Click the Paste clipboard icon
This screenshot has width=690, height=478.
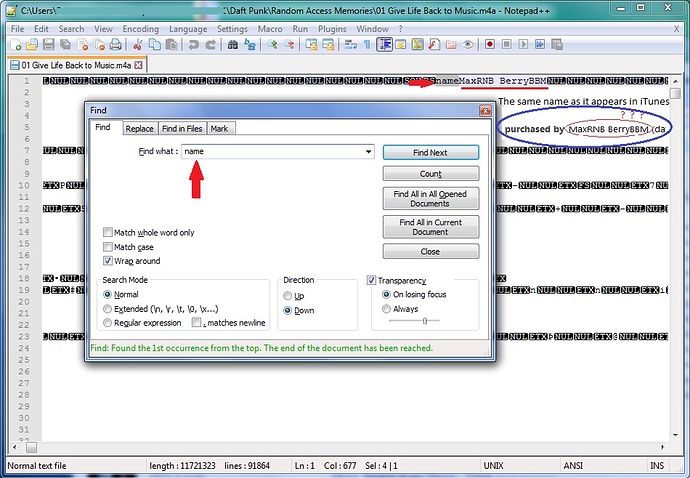[x=171, y=44]
